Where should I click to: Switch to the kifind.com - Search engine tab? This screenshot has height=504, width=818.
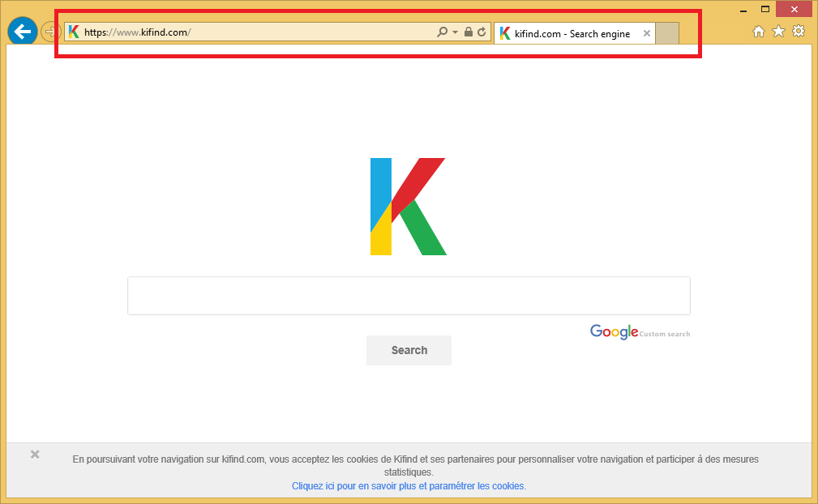[572, 34]
